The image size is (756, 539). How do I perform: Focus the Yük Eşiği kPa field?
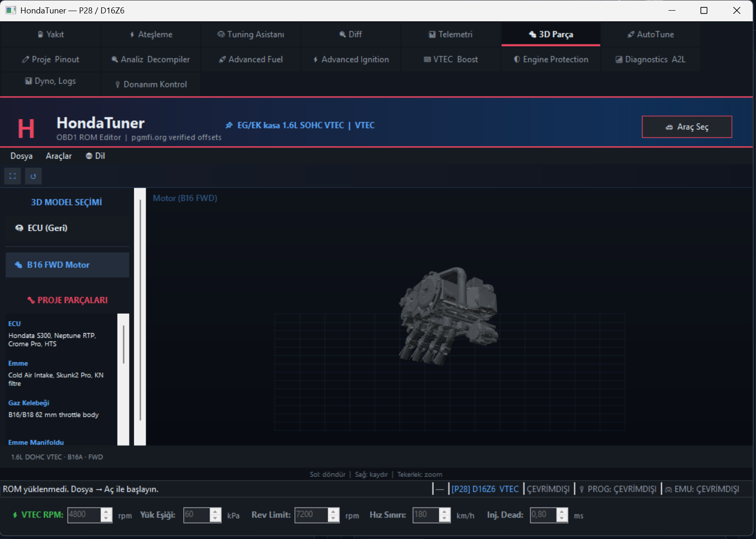[197, 515]
